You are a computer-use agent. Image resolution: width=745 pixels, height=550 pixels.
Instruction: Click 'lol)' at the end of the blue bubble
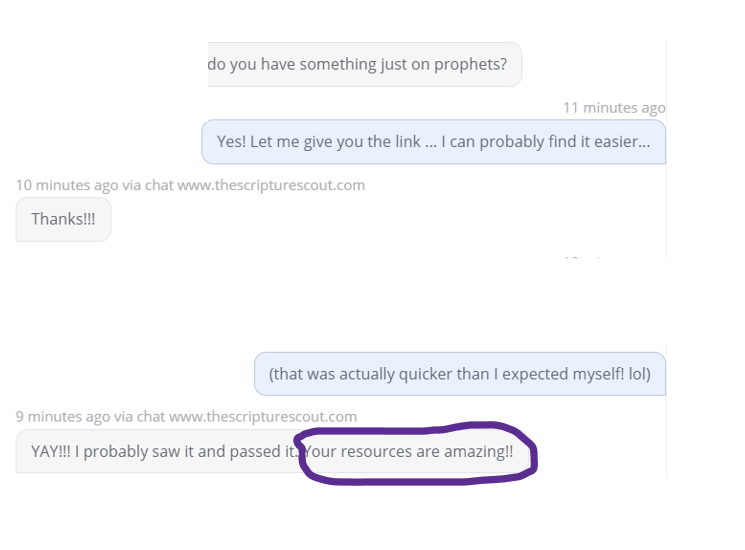pos(640,374)
